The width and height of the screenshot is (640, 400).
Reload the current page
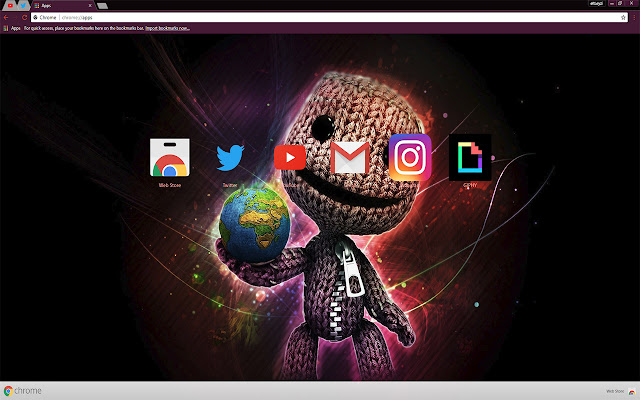click(x=24, y=18)
